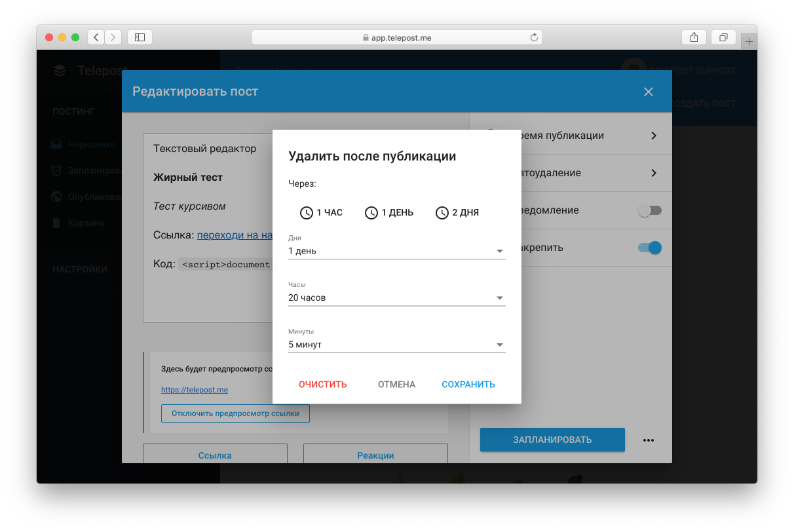Click the clock icon beside 1 ЧАС
This screenshot has height=532, width=794.
click(305, 212)
